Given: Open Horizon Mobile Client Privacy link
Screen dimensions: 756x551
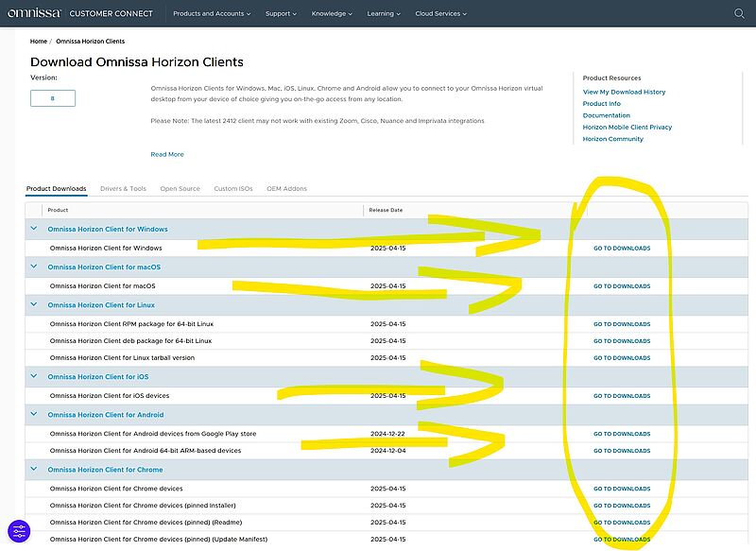Looking at the screenshot, I should click(x=627, y=128).
